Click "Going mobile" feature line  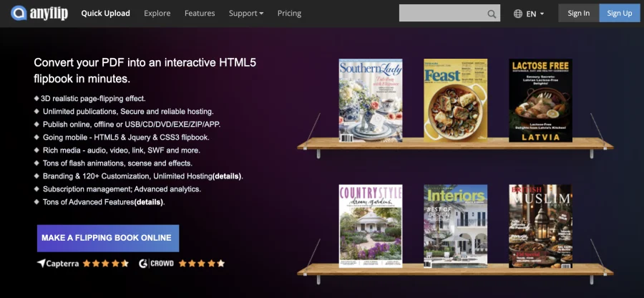[126, 138]
